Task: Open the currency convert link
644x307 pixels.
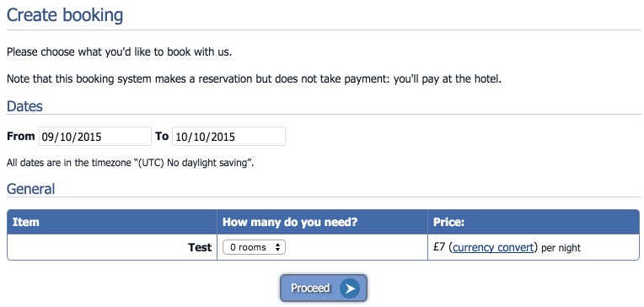Action: pyautogui.click(x=493, y=247)
